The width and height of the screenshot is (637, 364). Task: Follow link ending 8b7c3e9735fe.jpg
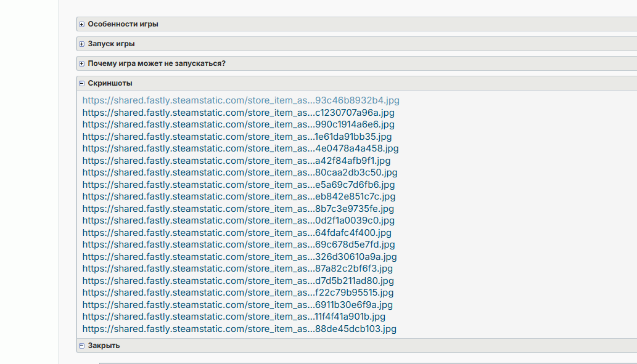(239, 209)
